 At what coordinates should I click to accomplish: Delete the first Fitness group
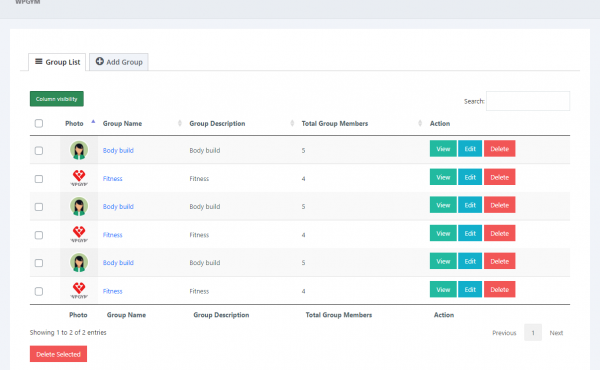499,177
